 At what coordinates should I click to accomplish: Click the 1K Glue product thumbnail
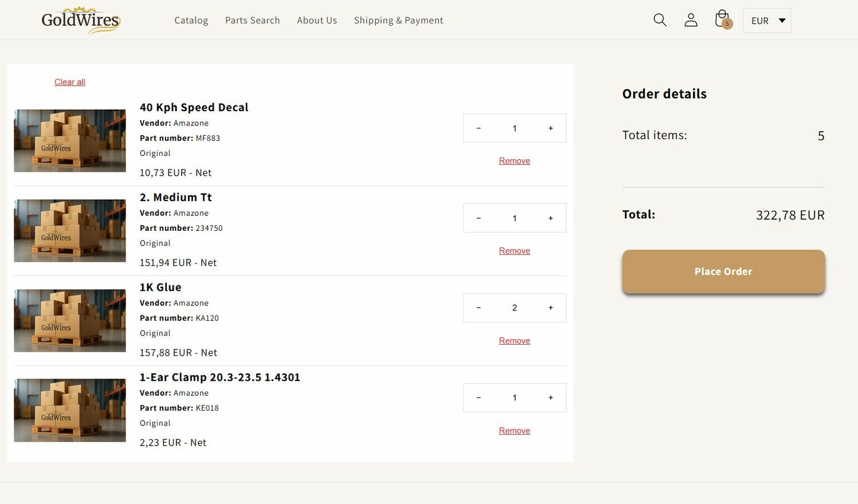click(70, 321)
